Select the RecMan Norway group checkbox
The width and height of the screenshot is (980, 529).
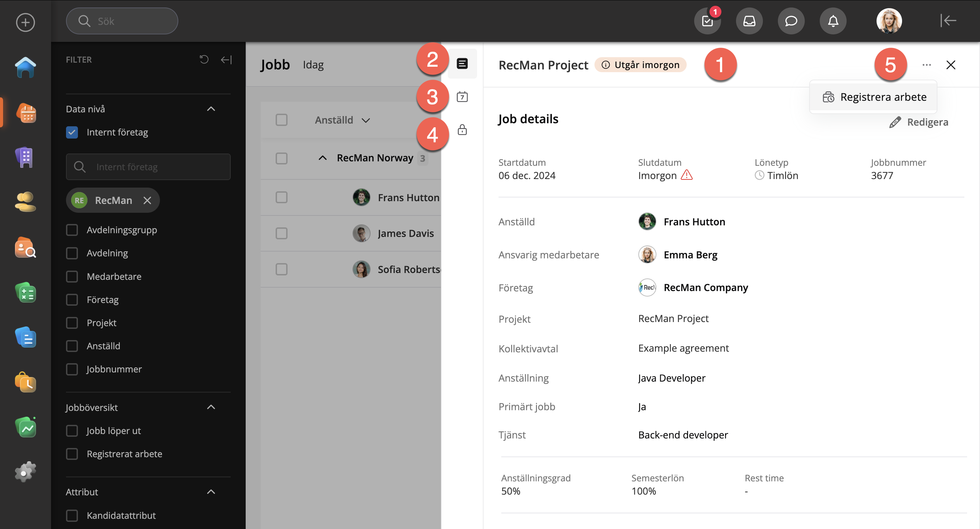click(x=281, y=158)
